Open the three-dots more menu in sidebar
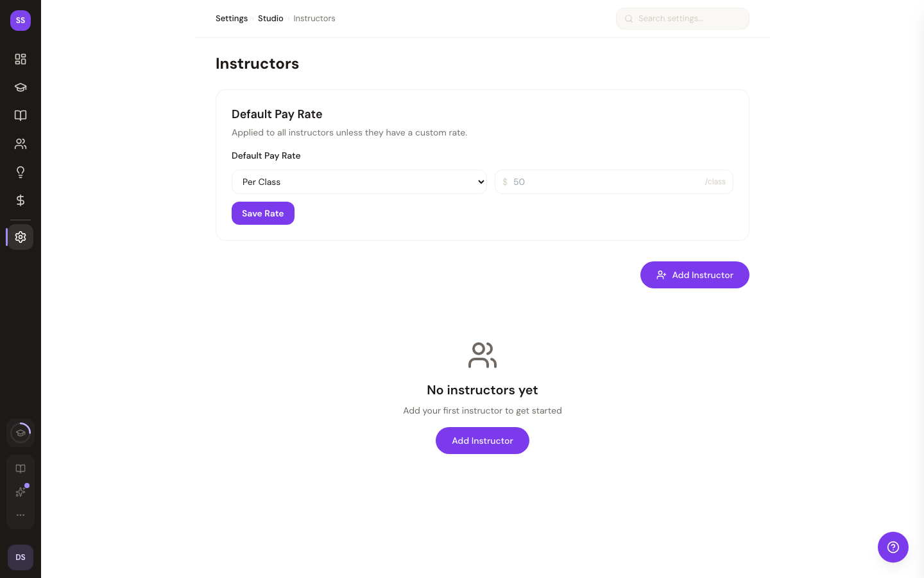Screen dimensions: 924x578 pyautogui.click(x=21, y=515)
